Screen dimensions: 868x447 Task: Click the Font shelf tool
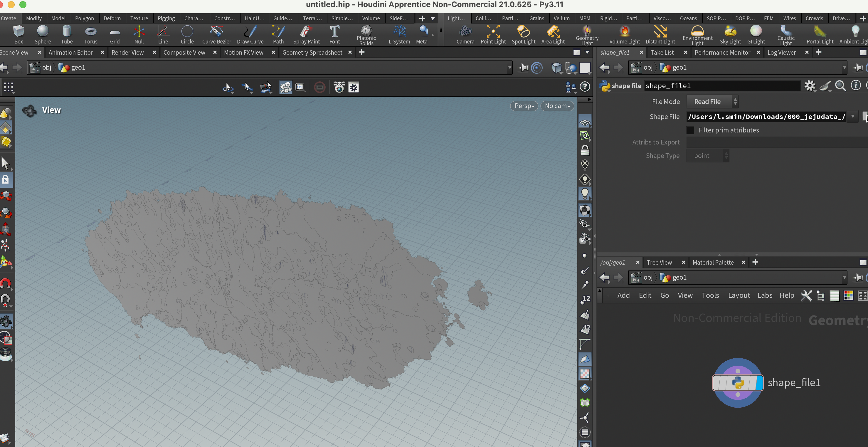[334, 34]
